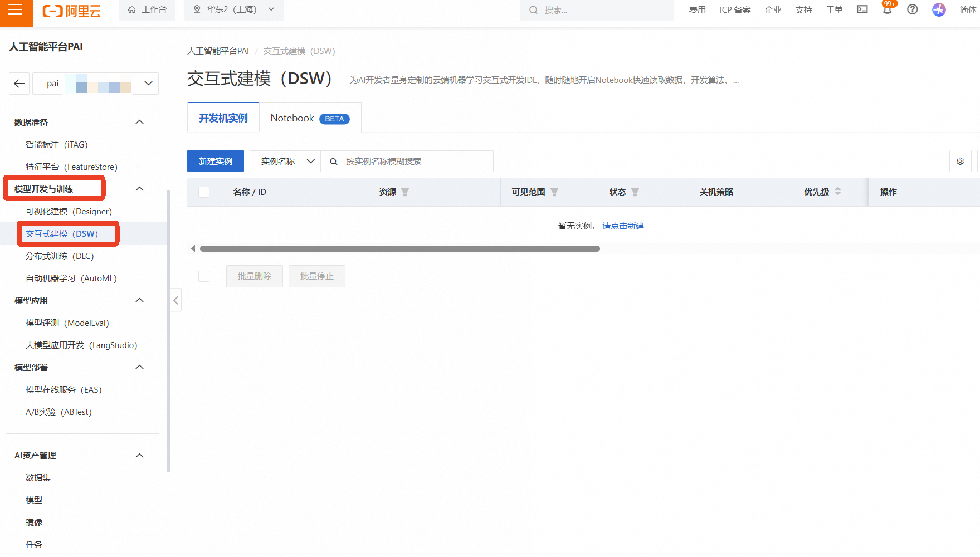Screen dimensions: 980x557
Task: Open 模型 under AI资产管理
Action: click(x=34, y=500)
